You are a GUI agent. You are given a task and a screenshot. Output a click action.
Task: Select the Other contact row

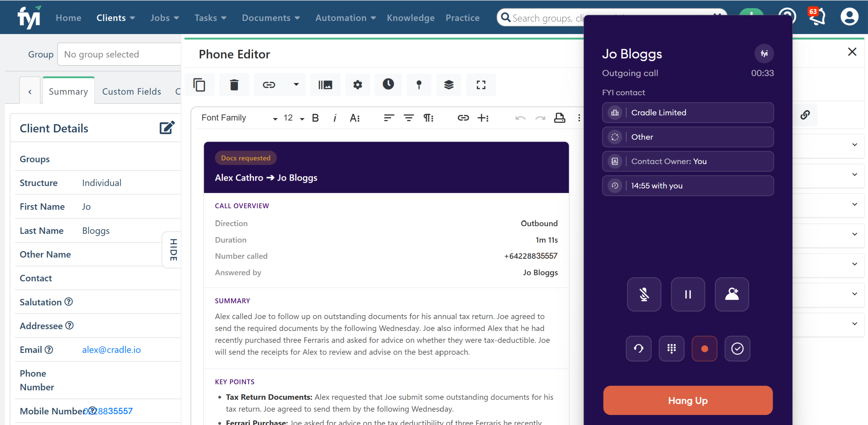pyautogui.click(x=688, y=137)
